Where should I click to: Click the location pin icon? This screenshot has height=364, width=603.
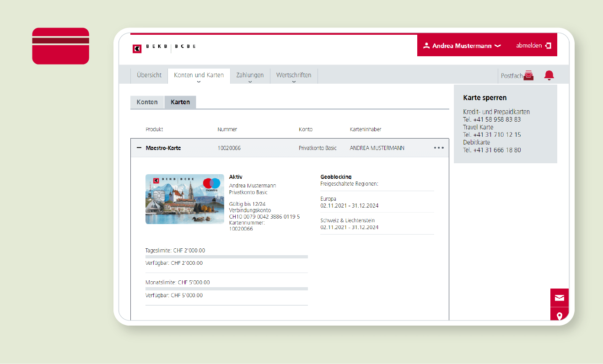pyautogui.click(x=559, y=316)
